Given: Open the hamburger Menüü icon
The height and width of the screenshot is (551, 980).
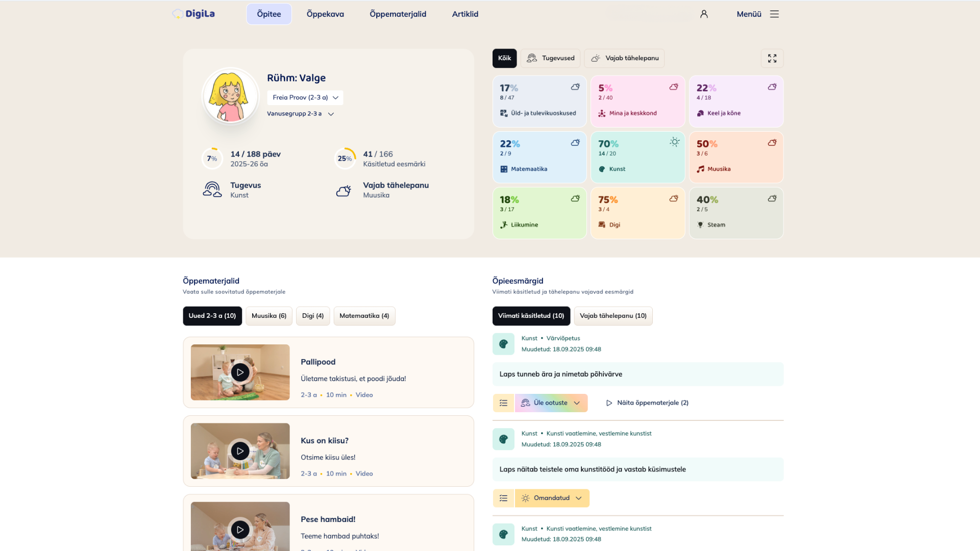Looking at the screenshot, I should pyautogui.click(x=774, y=14).
